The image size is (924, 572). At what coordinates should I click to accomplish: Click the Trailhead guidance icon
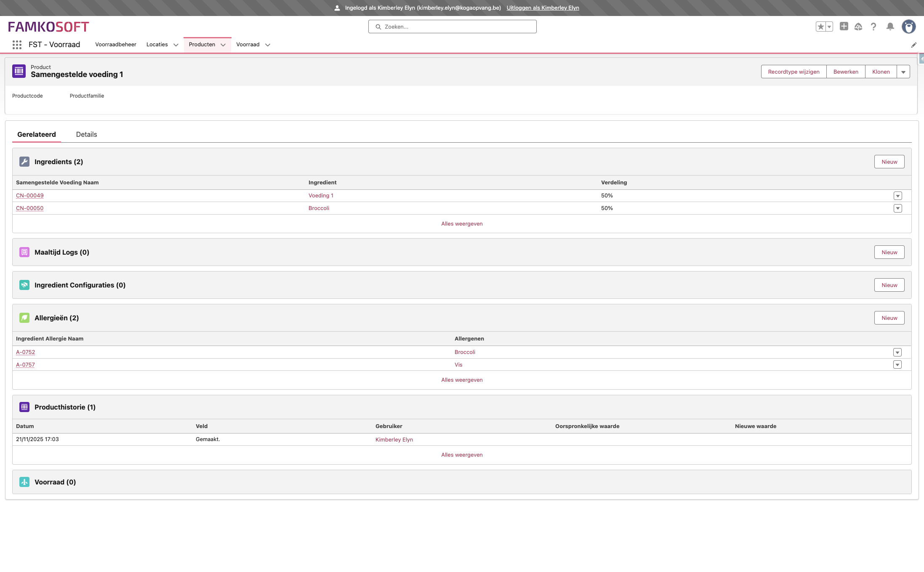(x=858, y=27)
